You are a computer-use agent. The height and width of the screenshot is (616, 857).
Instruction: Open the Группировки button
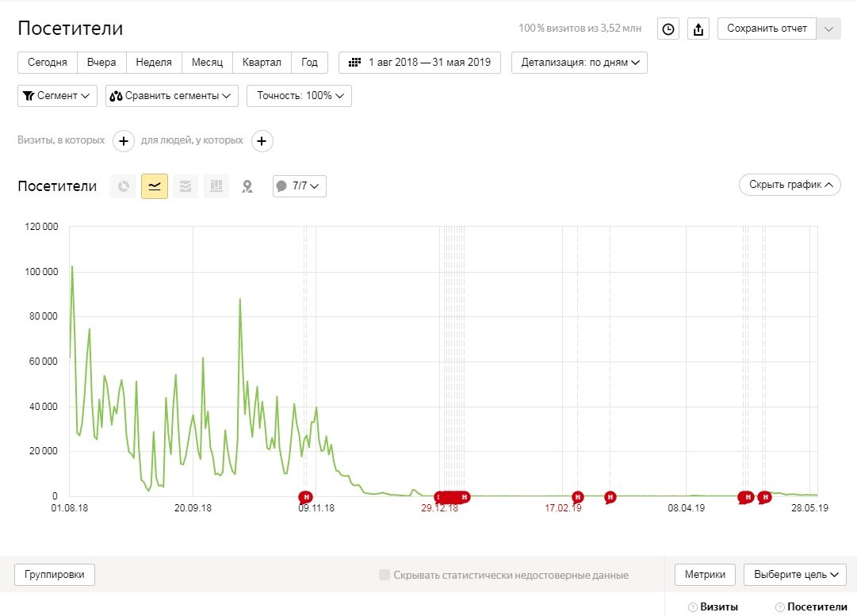tap(55, 575)
